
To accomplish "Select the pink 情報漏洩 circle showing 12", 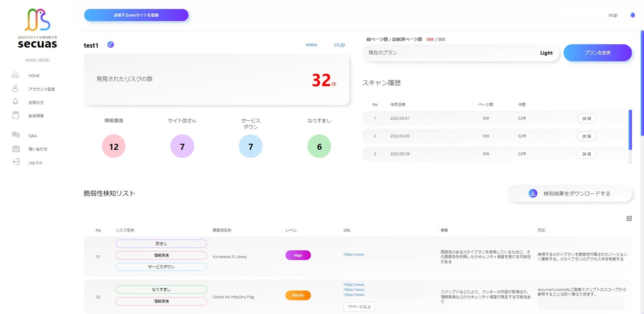I will tap(114, 146).
